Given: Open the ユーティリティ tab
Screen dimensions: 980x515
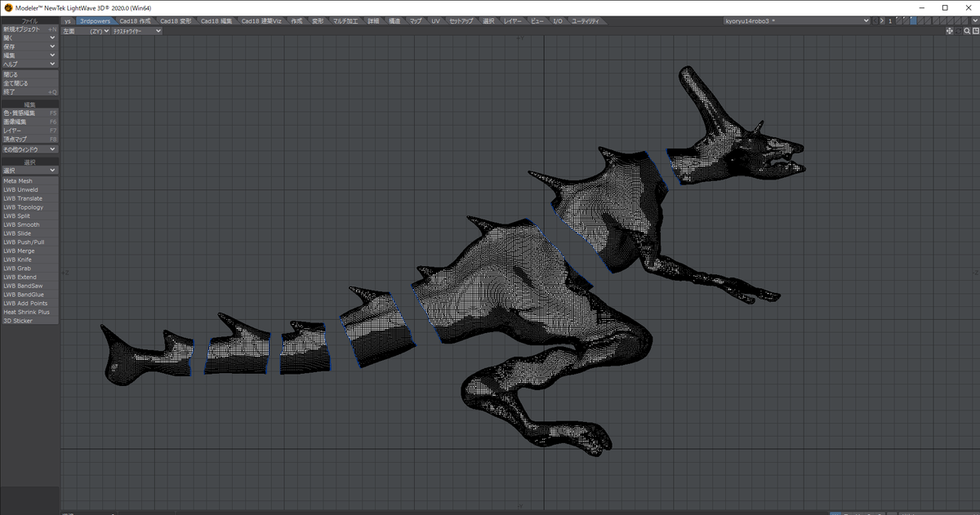Looking at the screenshot, I should point(585,20).
